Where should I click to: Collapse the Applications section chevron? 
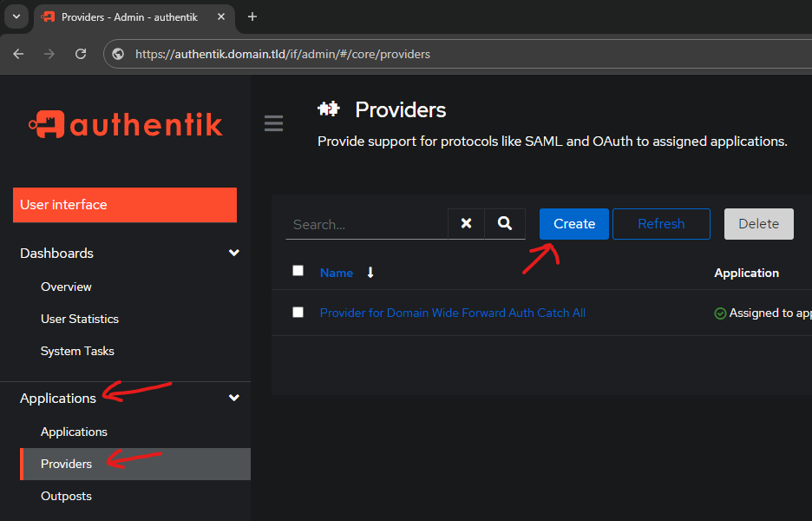click(234, 399)
